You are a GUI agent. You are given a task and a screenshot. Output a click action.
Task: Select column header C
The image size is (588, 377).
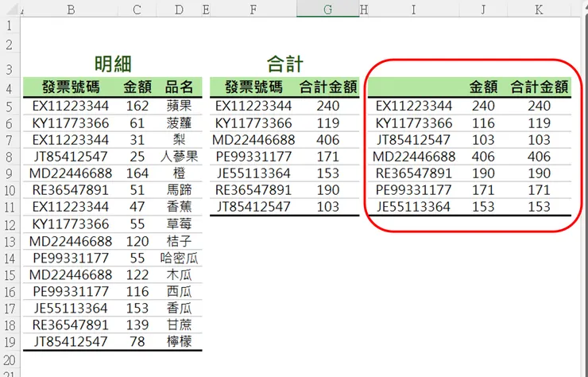pos(137,9)
